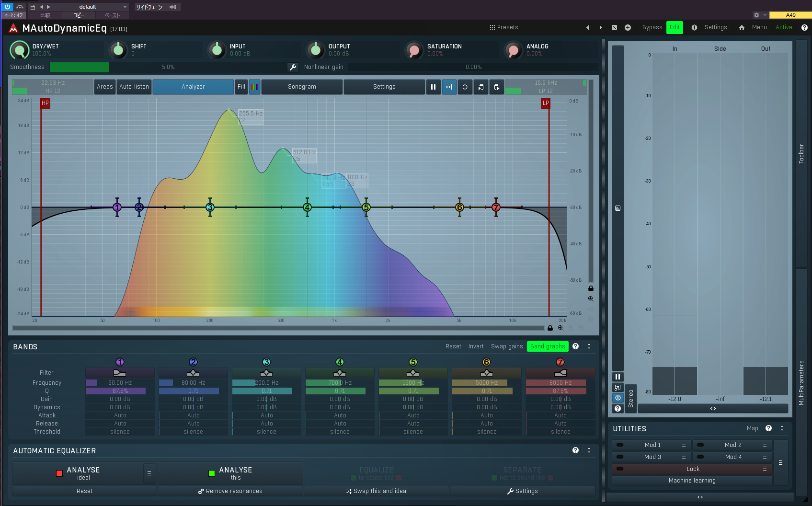Click the graph horizontal zoom magnifier

coord(560,328)
